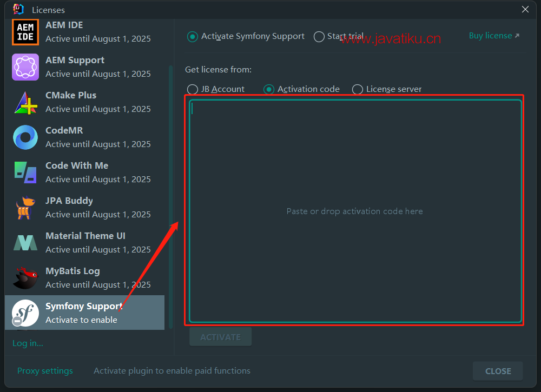Open Proxy settings
Image resolution: width=541 pixels, height=392 pixels.
[45, 370]
